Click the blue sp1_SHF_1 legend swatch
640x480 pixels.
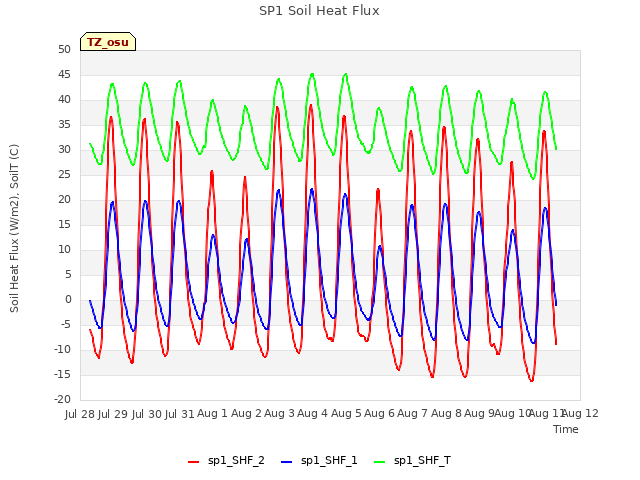287,462
